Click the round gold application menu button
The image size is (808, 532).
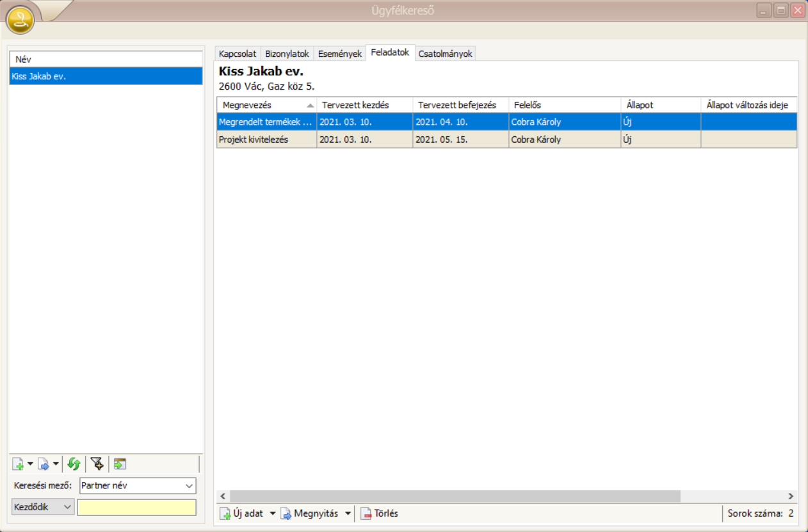tap(20, 20)
